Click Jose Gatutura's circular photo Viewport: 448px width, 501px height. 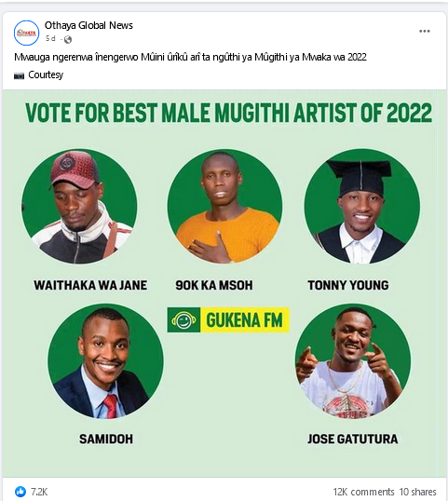tap(352, 361)
